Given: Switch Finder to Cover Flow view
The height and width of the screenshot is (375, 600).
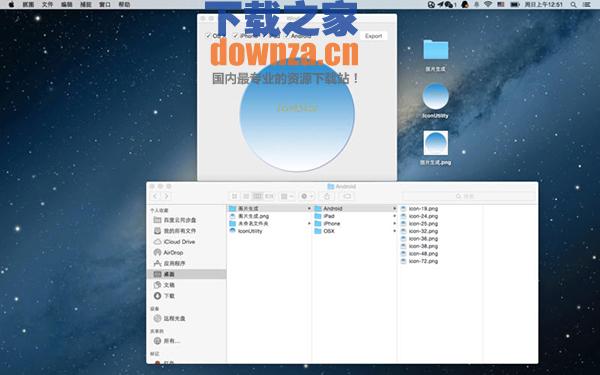Looking at the screenshot, I should (x=269, y=196).
